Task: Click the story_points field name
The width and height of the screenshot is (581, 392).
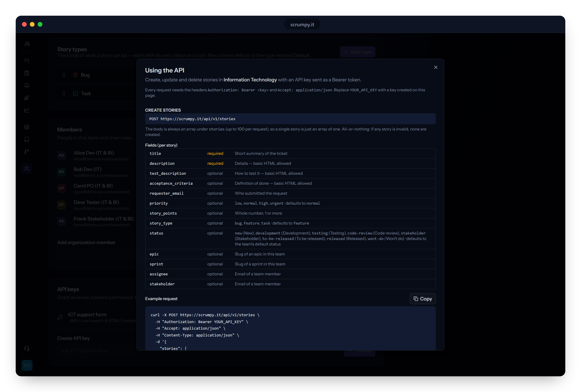Action: click(163, 213)
